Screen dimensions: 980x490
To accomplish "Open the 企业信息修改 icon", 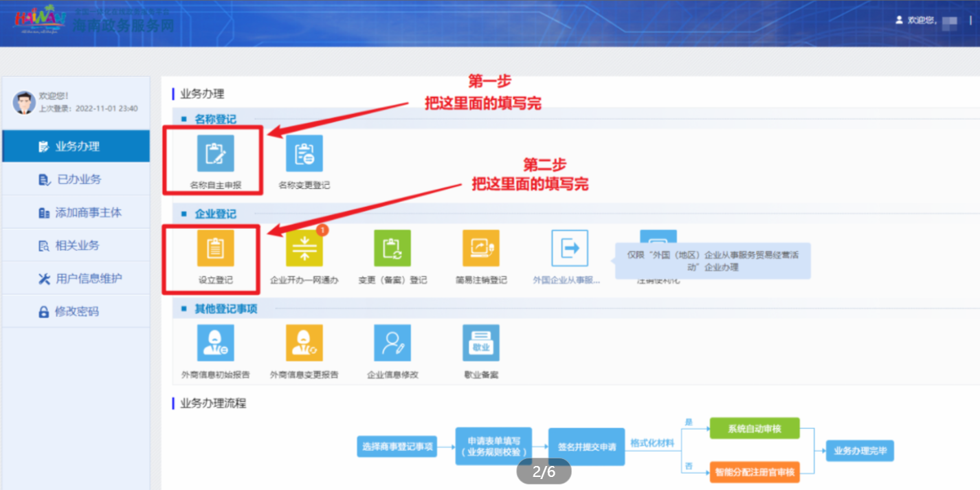I will 392,343.
